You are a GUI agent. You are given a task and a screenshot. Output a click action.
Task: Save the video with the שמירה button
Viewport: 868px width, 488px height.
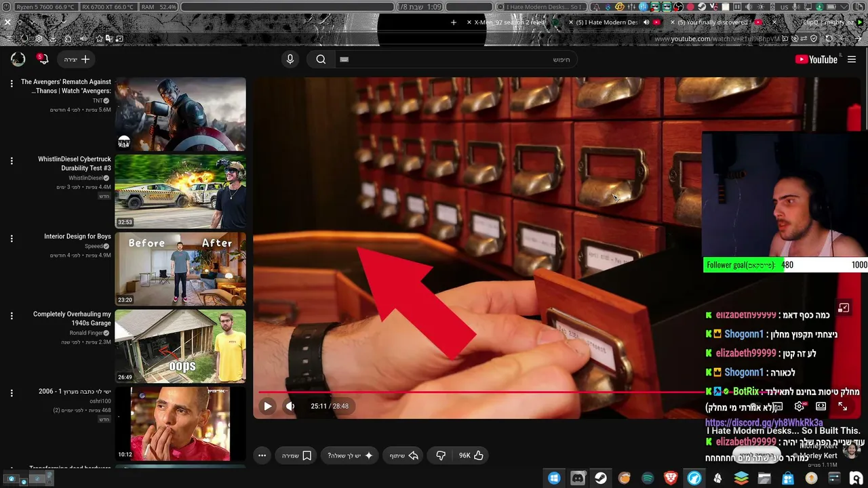point(297,455)
